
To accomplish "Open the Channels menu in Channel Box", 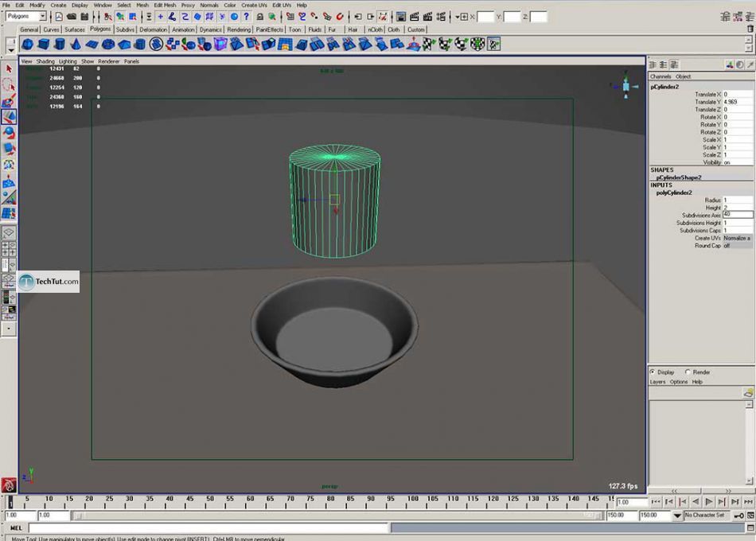I will click(x=660, y=76).
